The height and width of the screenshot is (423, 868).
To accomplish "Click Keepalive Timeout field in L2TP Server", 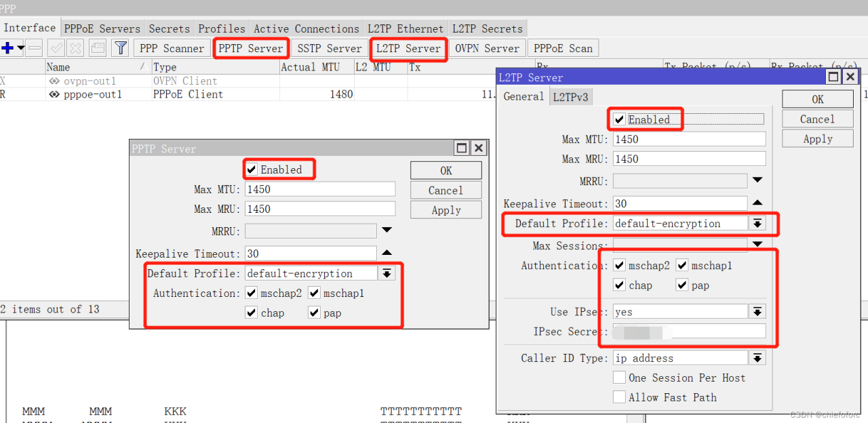I will coord(680,203).
